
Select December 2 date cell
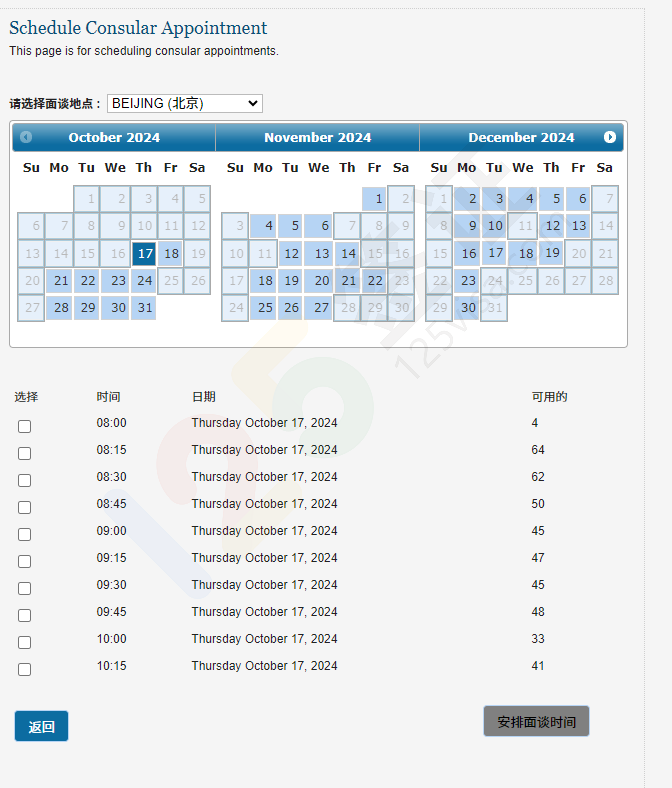pos(467,200)
